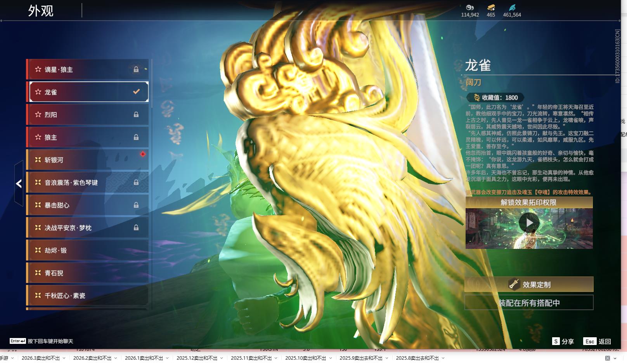Click the rarity icon beside 千秋匠心·素瓷
Screen dimensions: 627x364
coord(38,295)
